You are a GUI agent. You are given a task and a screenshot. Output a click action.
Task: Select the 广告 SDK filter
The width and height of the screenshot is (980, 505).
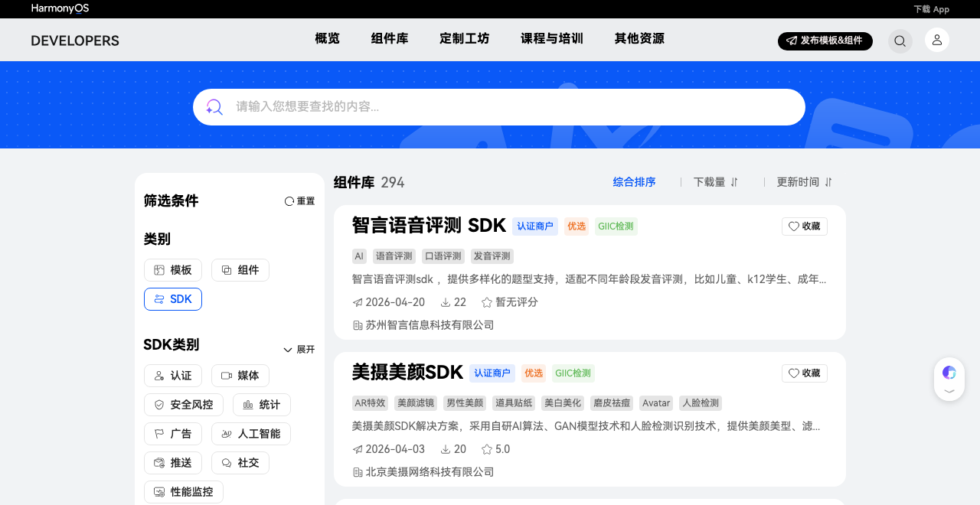pyautogui.click(x=173, y=434)
